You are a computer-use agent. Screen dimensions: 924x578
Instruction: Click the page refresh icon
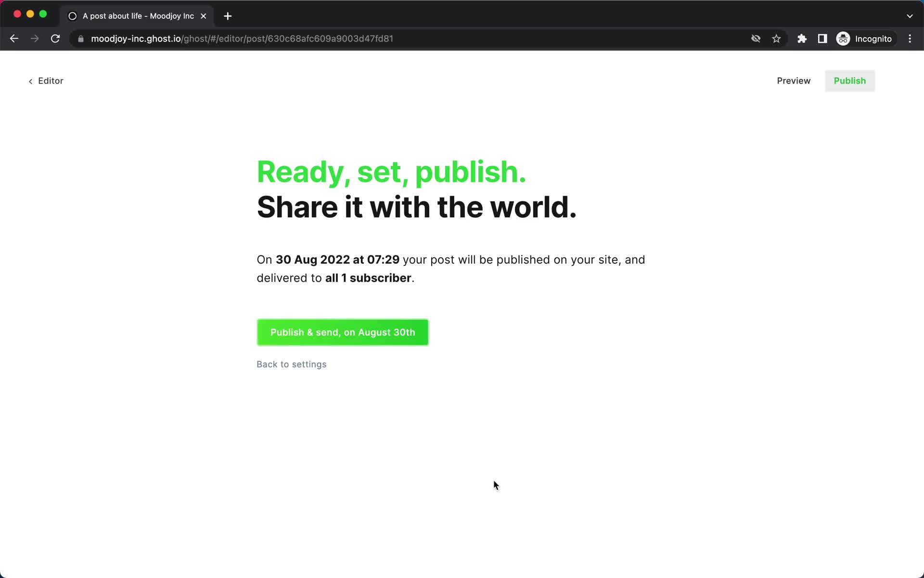(56, 39)
